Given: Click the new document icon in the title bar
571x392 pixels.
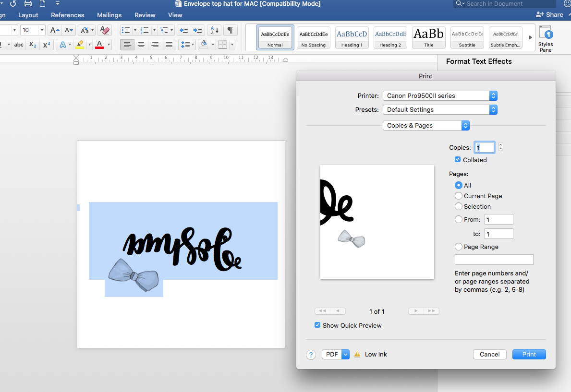Looking at the screenshot, I should pos(43,4).
